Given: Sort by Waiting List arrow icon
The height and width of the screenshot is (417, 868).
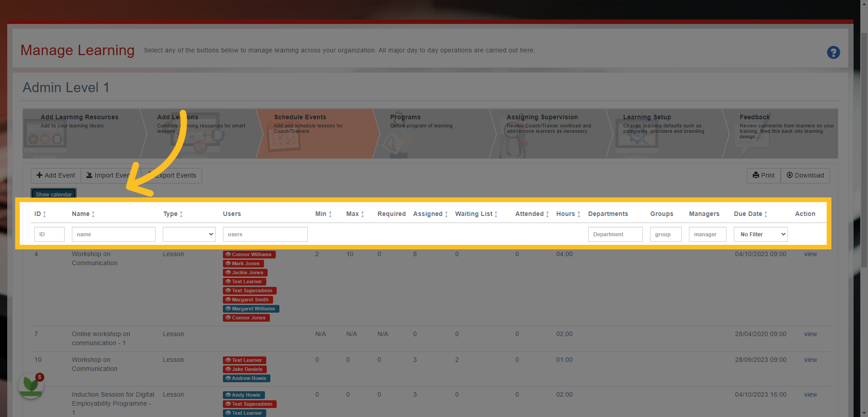Looking at the screenshot, I should (496, 214).
